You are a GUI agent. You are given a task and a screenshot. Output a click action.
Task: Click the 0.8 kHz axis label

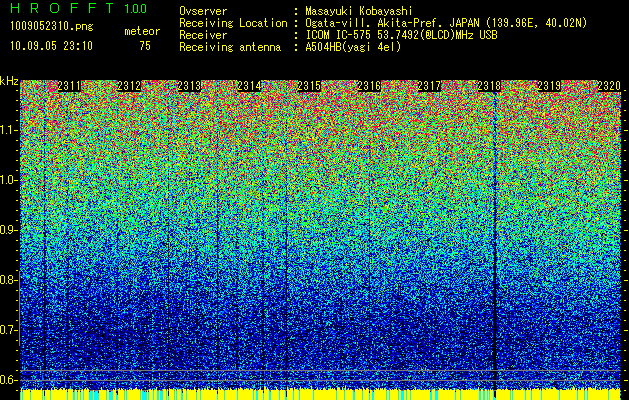pos(8,280)
